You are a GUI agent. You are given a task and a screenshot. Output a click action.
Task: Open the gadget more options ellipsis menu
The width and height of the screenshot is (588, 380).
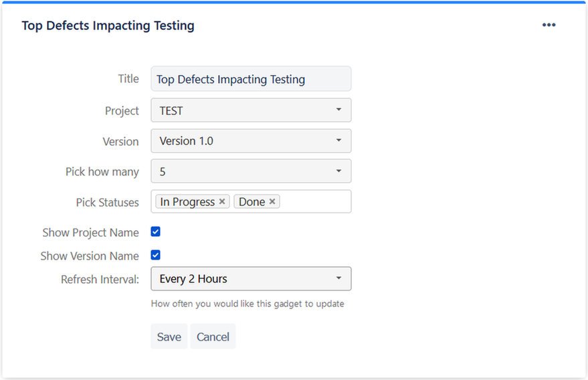pos(549,25)
